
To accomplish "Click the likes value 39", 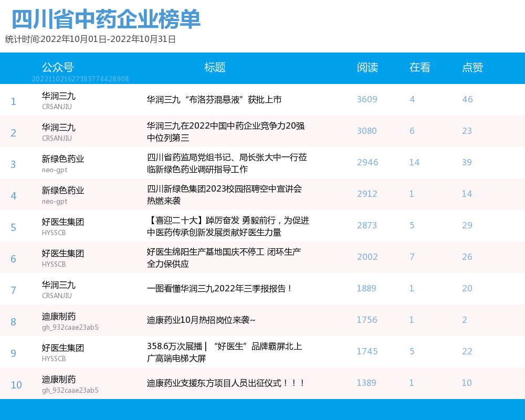I will coord(467,162).
